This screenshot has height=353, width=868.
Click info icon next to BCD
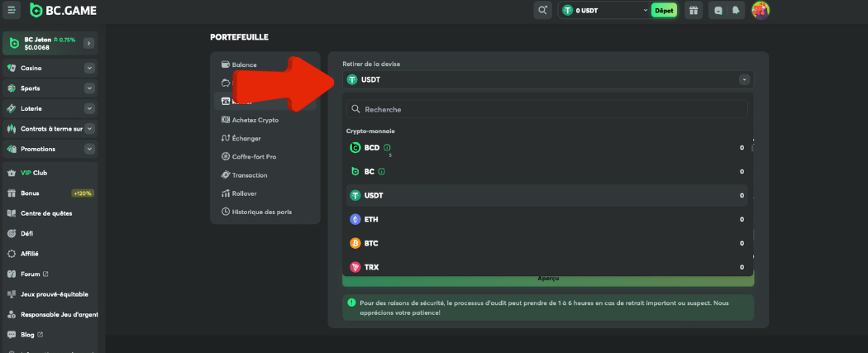click(x=387, y=148)
